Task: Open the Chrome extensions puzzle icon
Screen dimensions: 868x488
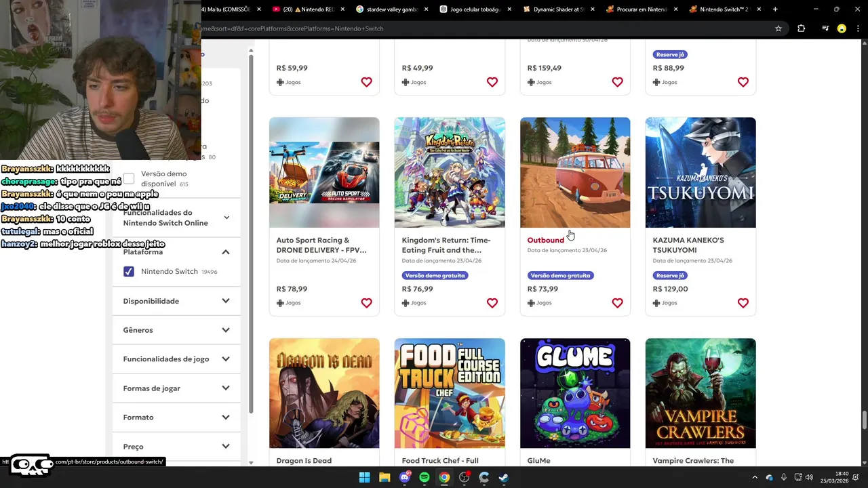Action: pos(802,28)
